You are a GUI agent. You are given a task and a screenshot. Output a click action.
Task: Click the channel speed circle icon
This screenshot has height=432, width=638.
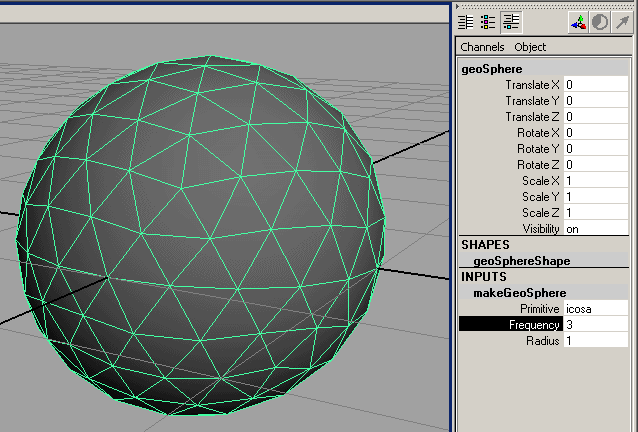pos(600,21)
